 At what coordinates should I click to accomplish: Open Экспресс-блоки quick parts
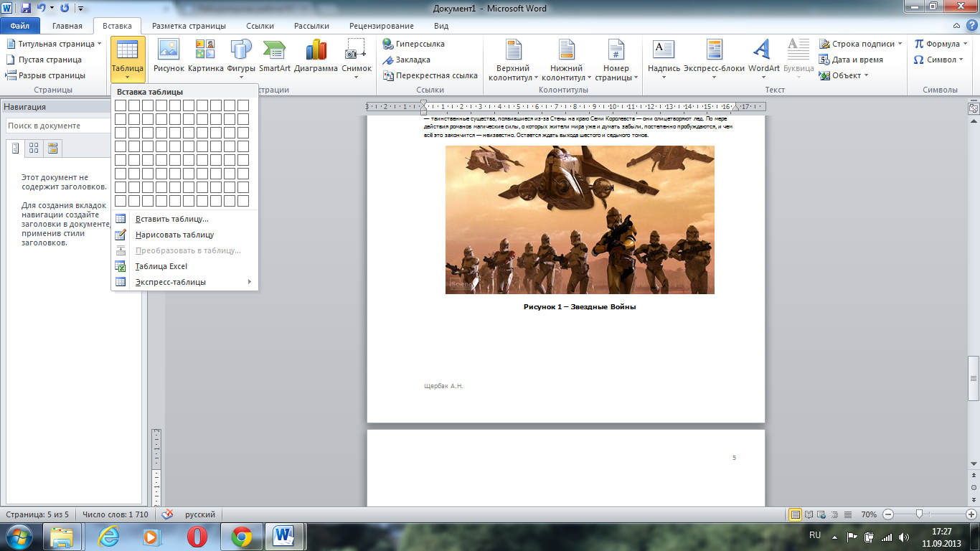[x=714, y=57]
